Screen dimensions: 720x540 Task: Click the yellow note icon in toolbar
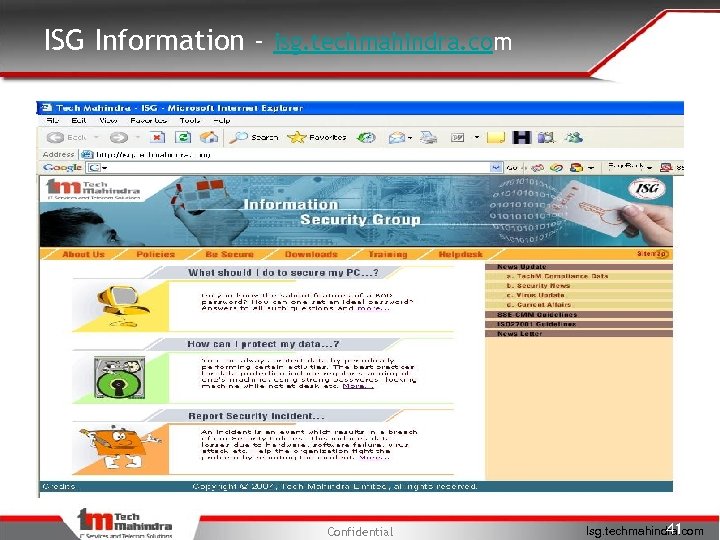coord(496,137)
